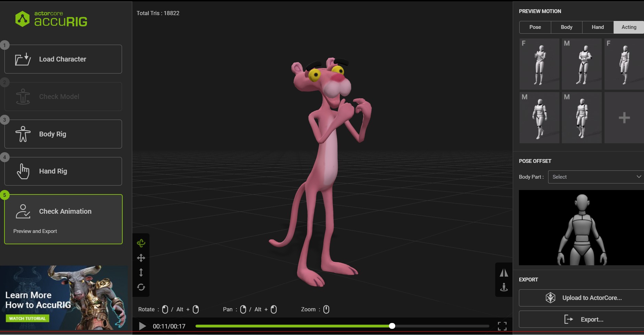Image resolution: width=644 pixels, height=335 pixels.
Task: Click the Hand Rig pointing hand icon
Action: (23, 171)
